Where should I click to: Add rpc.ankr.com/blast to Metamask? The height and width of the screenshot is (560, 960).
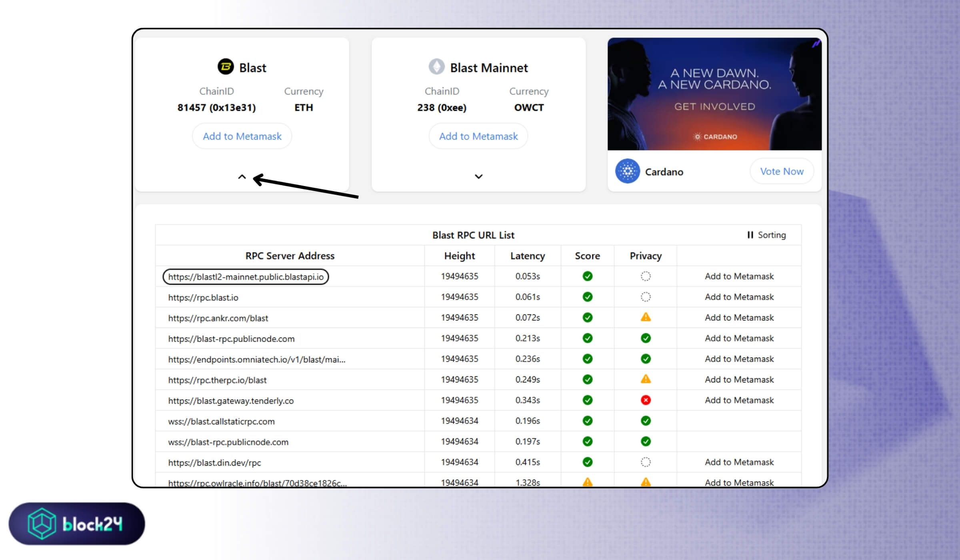[739, 317]
